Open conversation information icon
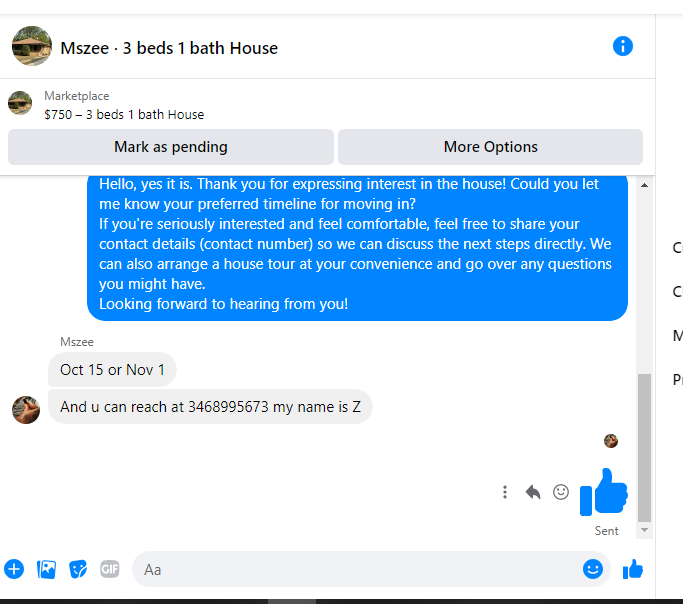Image resolution: width=683 pixels, height=604 pixels. click(622, 46)
